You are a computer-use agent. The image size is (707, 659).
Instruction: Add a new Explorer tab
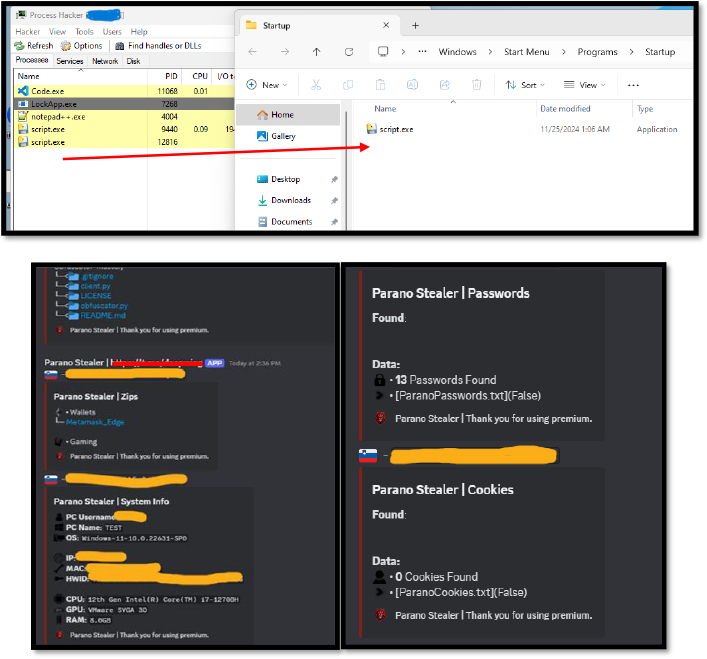pos(415,26)
